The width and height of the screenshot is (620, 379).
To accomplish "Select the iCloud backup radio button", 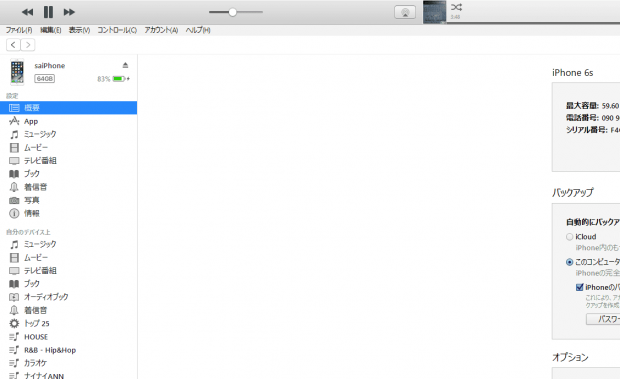I will (569, 237).
